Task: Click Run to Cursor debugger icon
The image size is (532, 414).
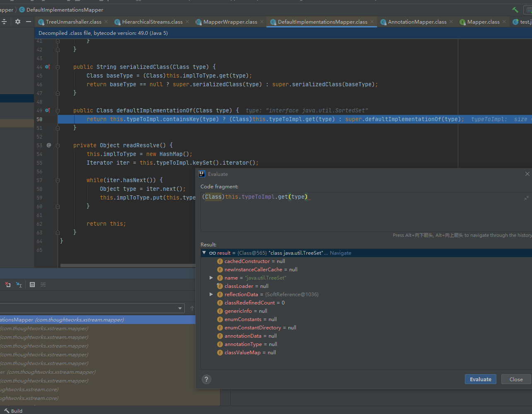Action: tap(19, 285)
